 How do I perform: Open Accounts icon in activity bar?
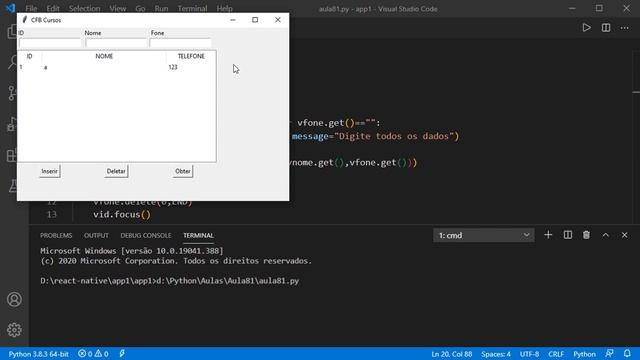14,300
